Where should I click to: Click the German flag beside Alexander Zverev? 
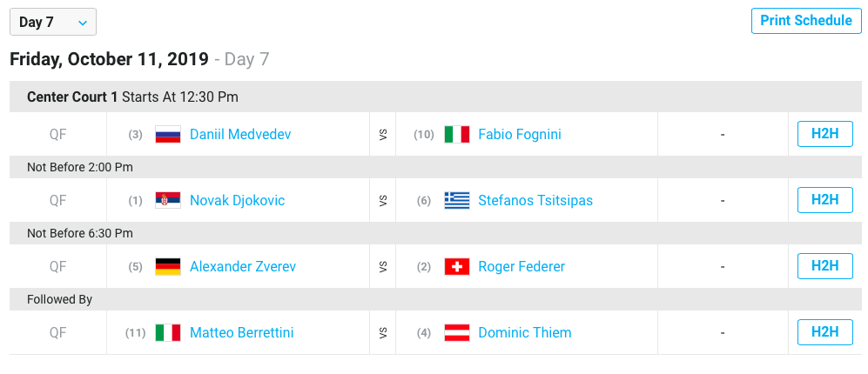(x=168, y=267)
